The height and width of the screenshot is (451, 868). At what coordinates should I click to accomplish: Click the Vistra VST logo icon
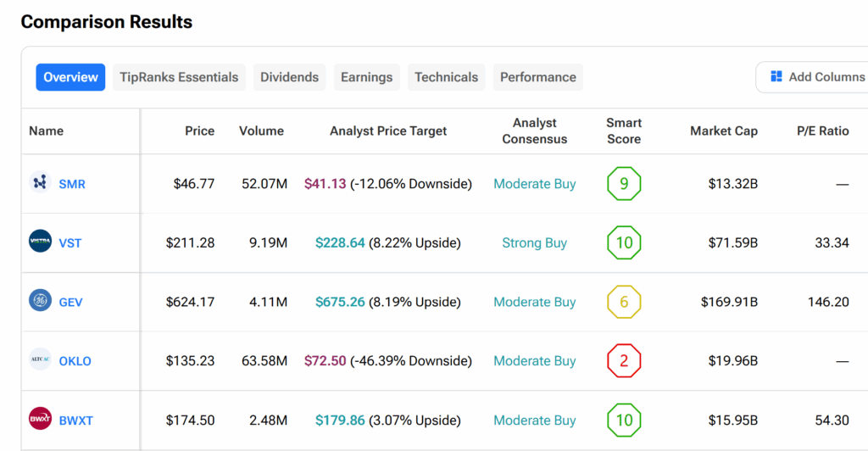pos(40,241)
